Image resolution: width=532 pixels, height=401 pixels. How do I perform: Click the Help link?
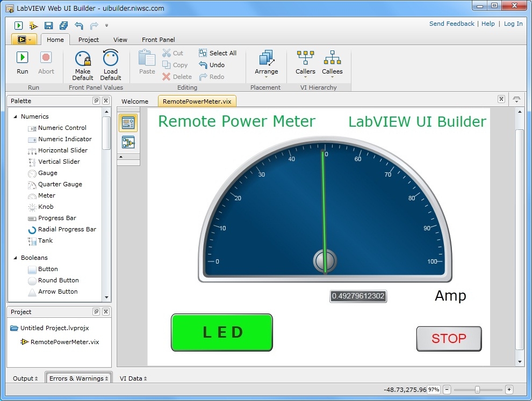488,24
